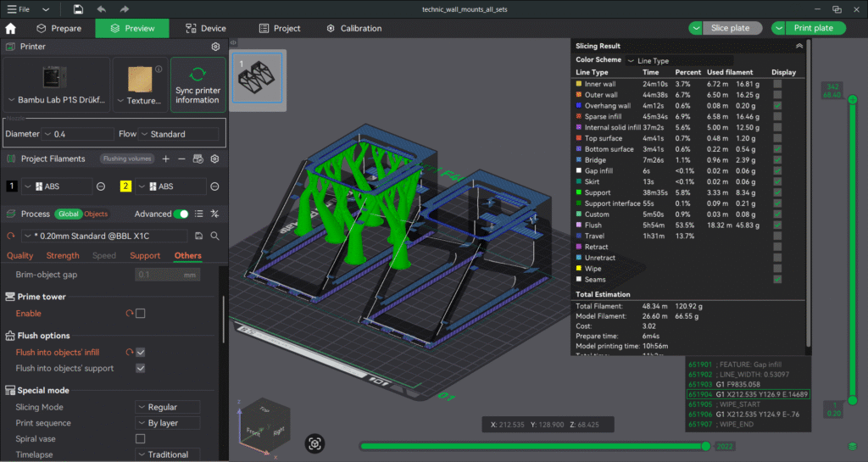Open the Timelapse Traditional dropdown
The width and height of the screenshot is (868, 462).
click(x=168, y=455)
